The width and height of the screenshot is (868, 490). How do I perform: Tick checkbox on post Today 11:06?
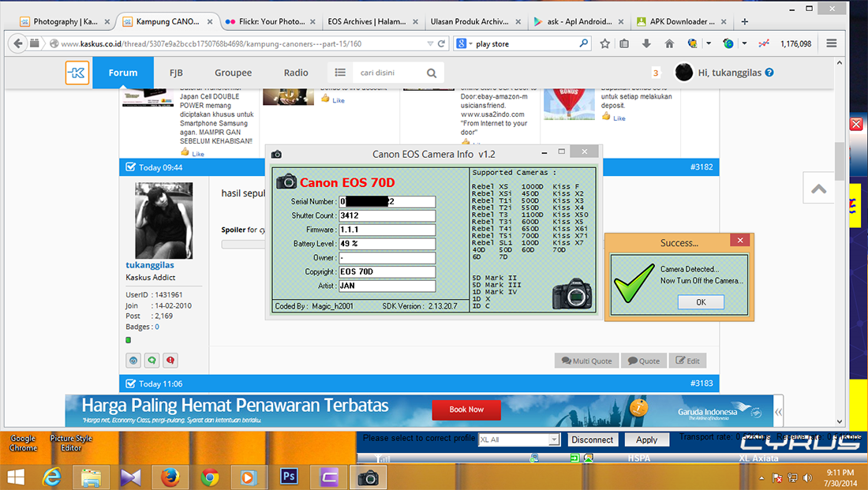coord(131,383)
